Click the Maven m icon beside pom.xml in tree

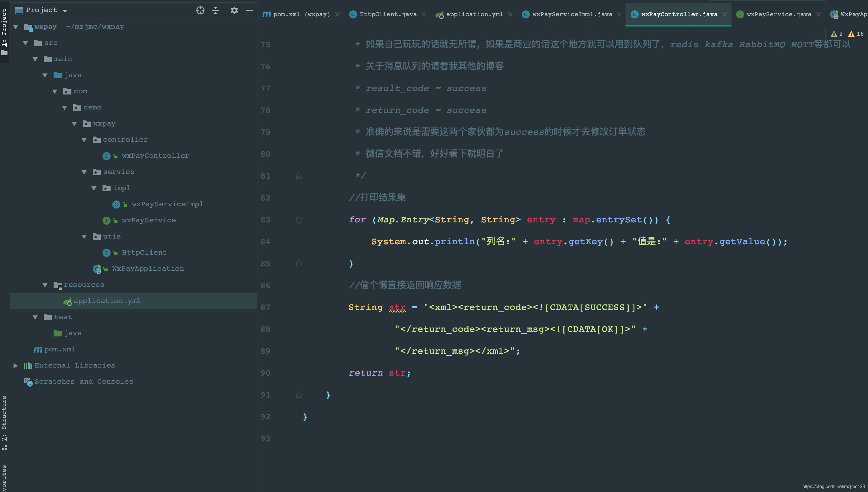click(38, 349)
